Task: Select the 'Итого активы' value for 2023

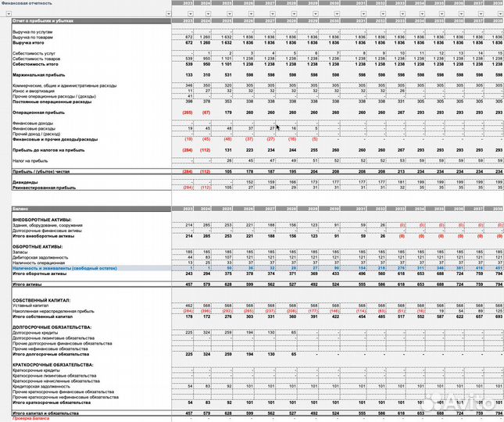Action: pos(188,285)
